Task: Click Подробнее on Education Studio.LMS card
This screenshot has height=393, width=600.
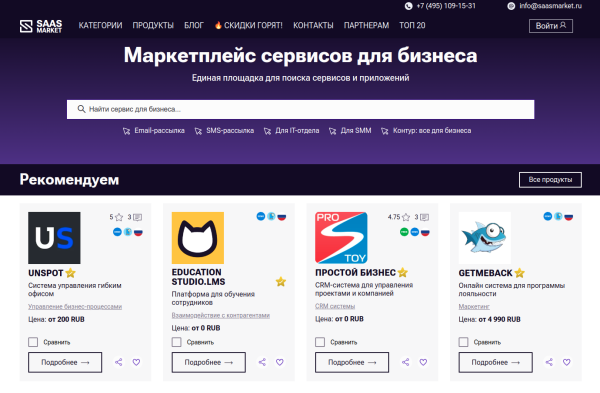Action: [209, 362]
